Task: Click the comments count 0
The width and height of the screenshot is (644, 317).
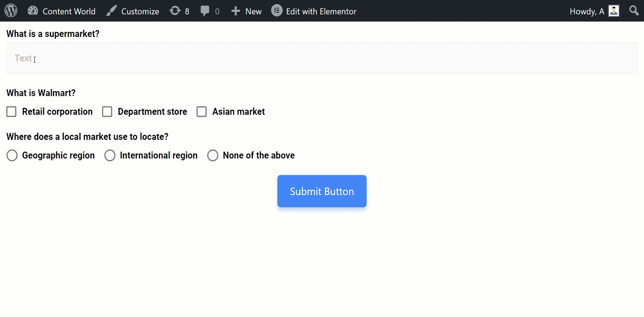Action: [217, 11]
